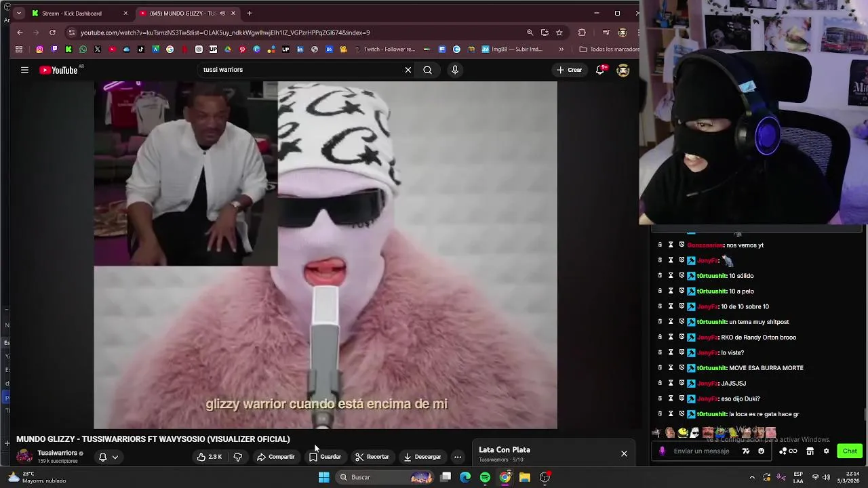
Task: View site information icon in address bar
Action: coord(71,33)
